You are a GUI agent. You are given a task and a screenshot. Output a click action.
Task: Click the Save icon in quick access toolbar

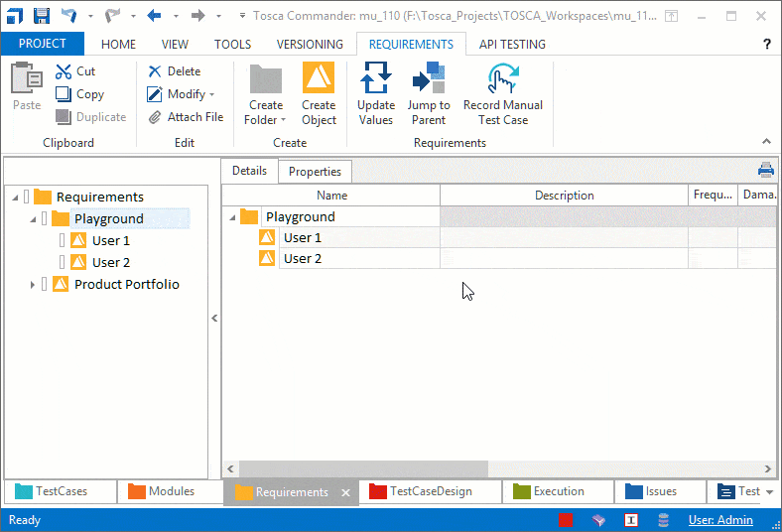click(x=42, y=16)
